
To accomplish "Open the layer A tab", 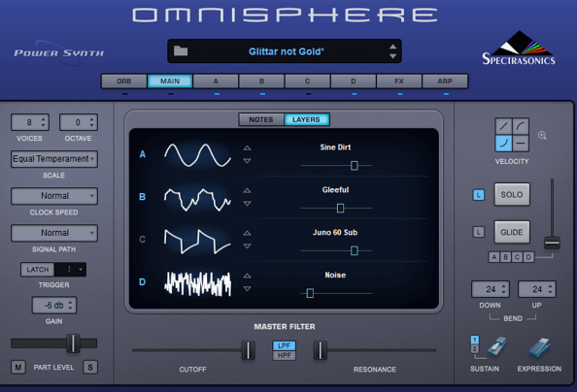I will pyautogui.click(x=216, y=81).
